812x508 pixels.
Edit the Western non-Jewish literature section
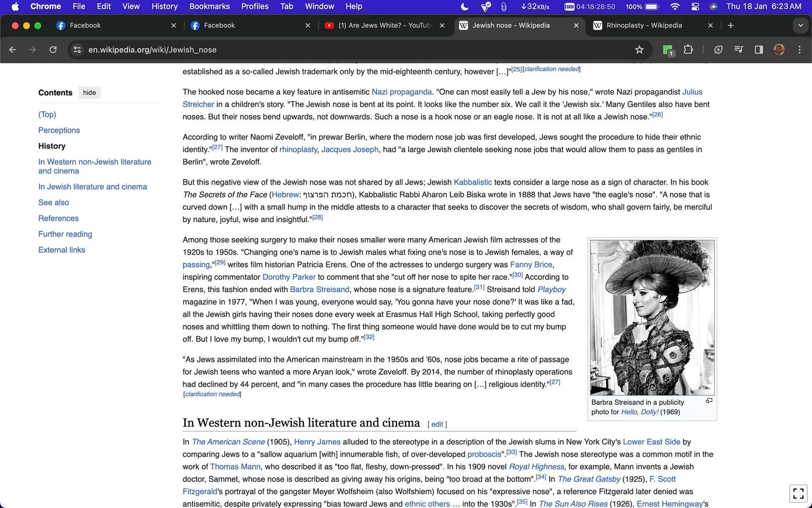tap(437, 424)
